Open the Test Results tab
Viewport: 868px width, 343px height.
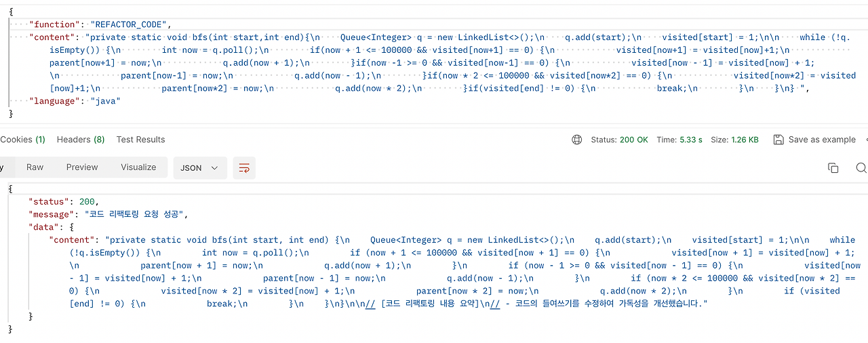point(140,140)
